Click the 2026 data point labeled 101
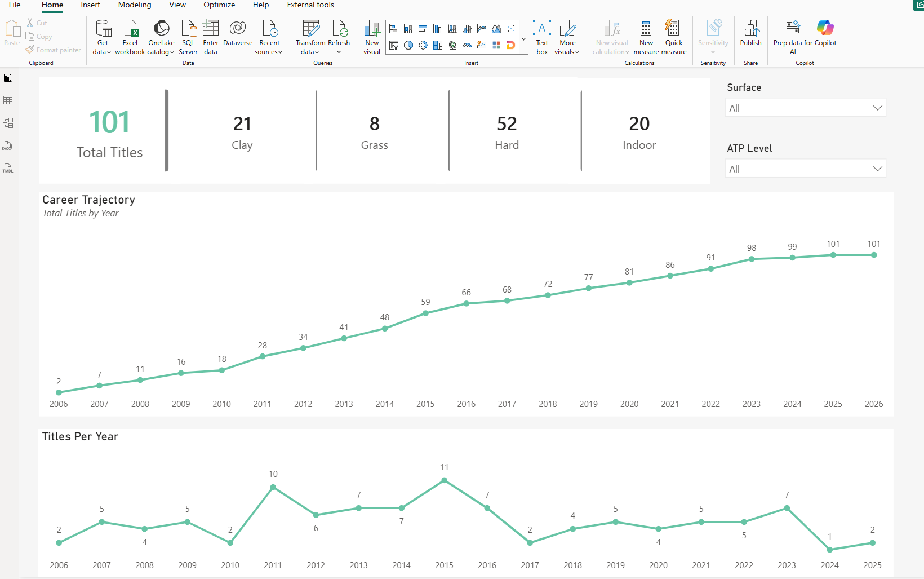The height and width of the screenshot is (579, 924). (874, 255)
